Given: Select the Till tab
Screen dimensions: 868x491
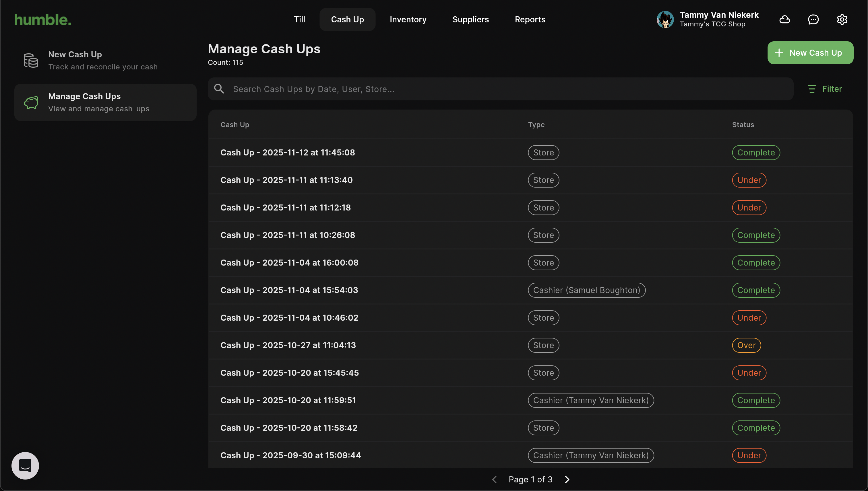Looking at the screenshot, I should click(x=299, y=20).
